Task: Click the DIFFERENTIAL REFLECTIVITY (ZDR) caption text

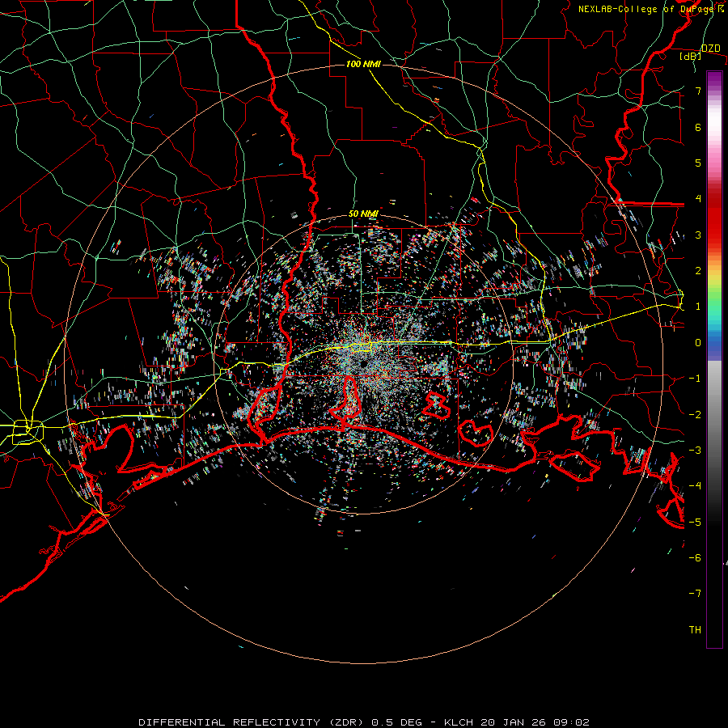Action: pyautogui.click(x=252, y=722)
